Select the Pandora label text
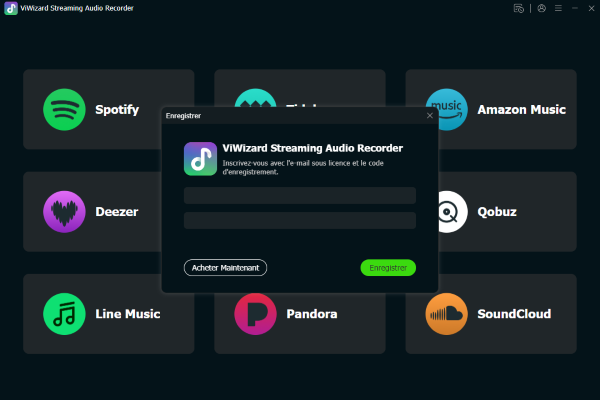This screenshot has height=400, width=600. coord(312,314)
